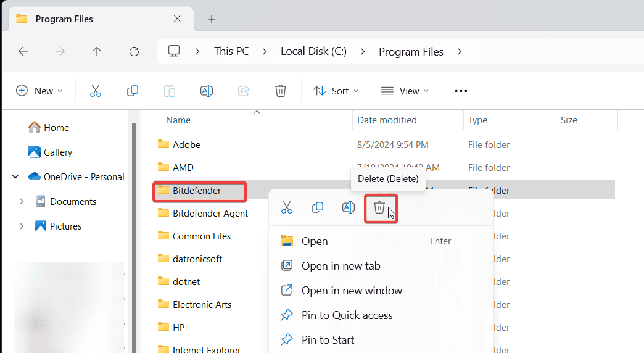Go up one folder level
Image resolution: width=644 pixels, height=353 pixels.
[x=96, y=51]
